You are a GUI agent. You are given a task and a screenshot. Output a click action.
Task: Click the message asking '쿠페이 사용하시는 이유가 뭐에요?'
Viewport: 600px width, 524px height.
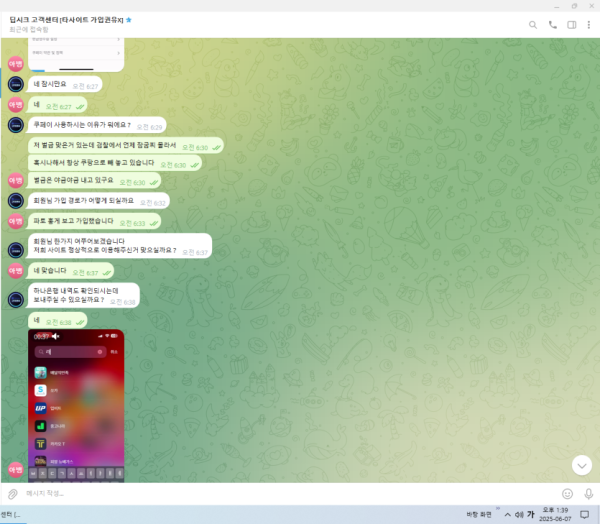point(97,125)
